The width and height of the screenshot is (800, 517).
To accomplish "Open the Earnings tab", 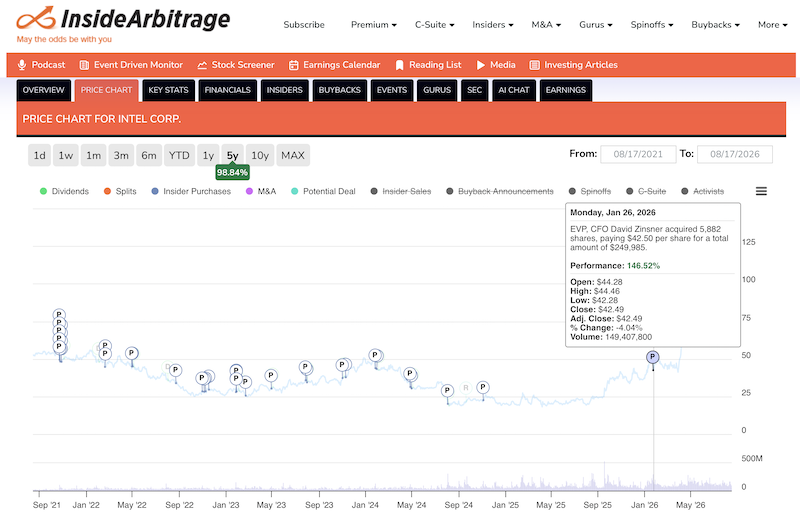I will point(566,90).
